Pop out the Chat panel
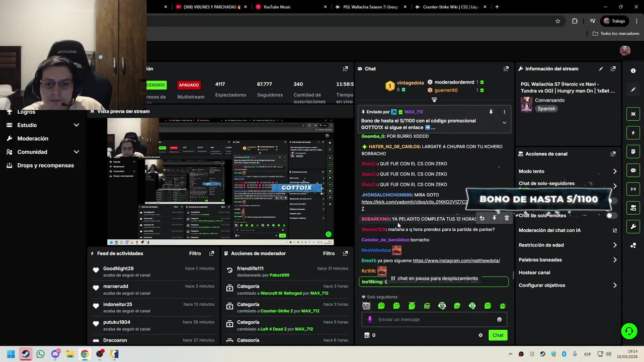 (506, 69)
